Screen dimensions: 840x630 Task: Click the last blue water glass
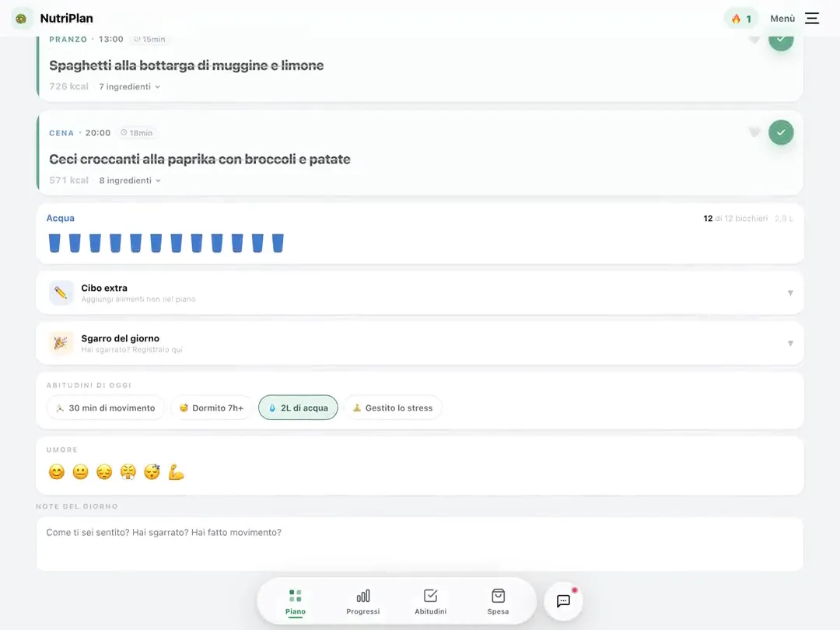click(x=278, y=243)
